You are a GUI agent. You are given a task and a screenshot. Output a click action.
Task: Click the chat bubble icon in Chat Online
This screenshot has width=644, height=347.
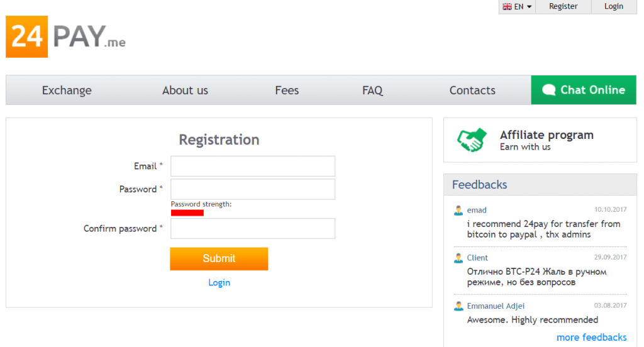[x=548, y=90]
